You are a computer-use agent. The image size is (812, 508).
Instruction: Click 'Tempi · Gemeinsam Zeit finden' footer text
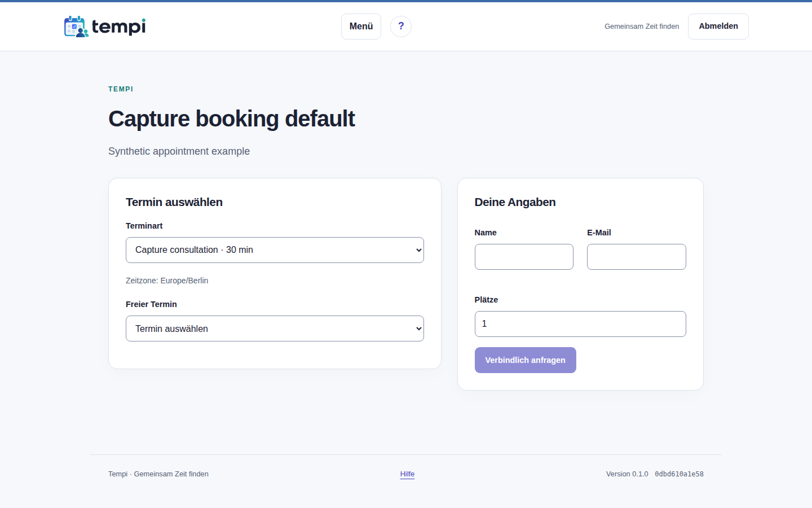point(158,474)
